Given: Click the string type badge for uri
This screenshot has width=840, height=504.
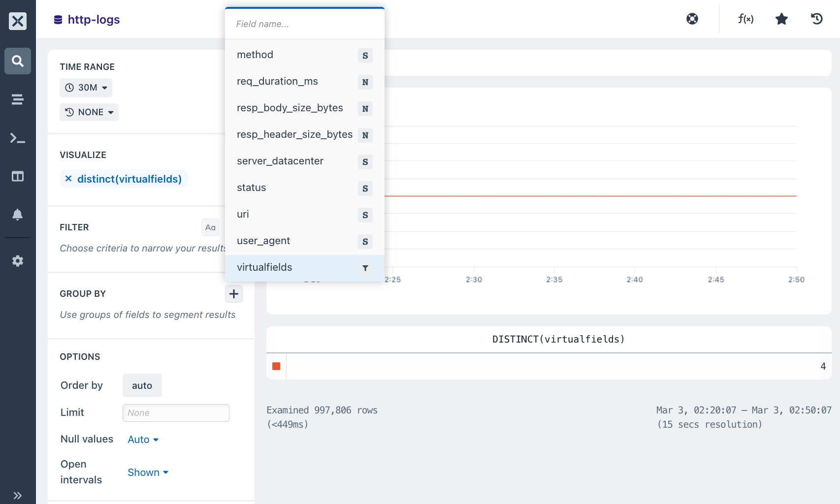Looking at the screenshot, I should pyautogui.click(x=365, y=215).
